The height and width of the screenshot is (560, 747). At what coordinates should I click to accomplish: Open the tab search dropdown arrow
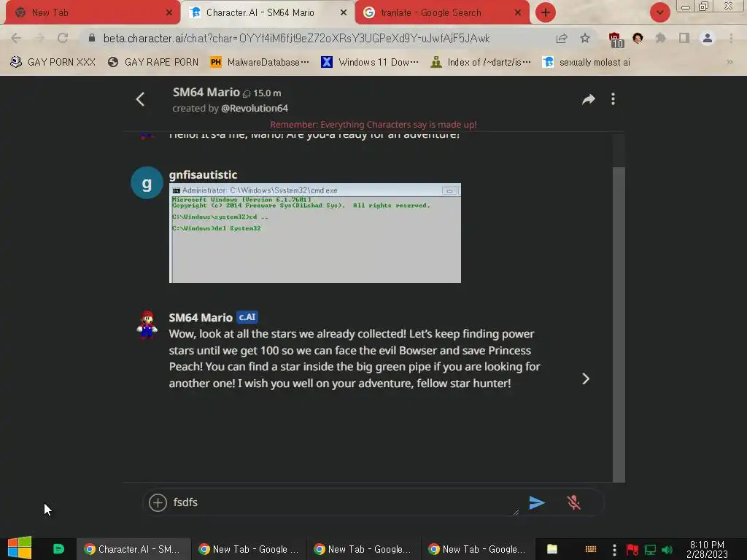coord(659,12)
